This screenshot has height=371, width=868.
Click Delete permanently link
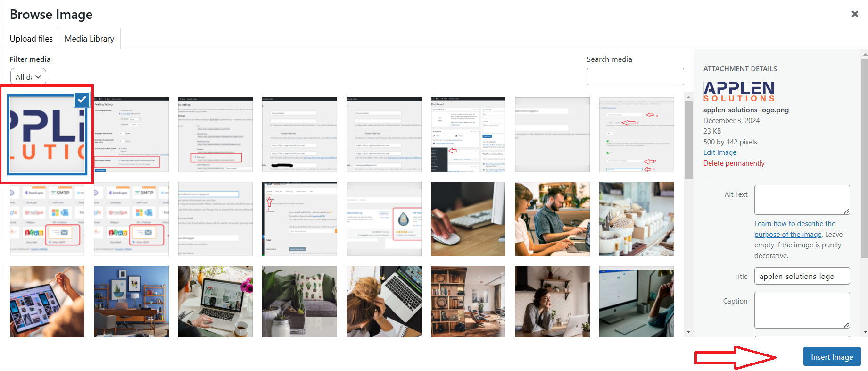pyautogui.click(x=734, y=163)
